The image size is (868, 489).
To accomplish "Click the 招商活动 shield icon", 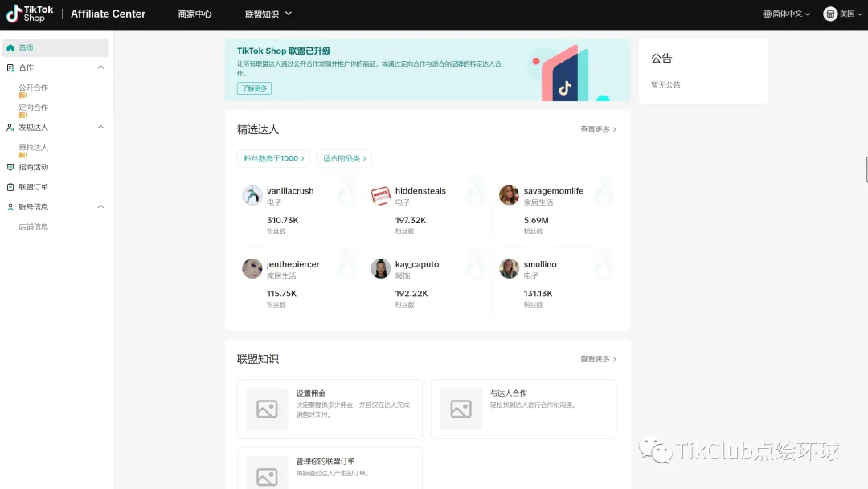I will pos(10,167).
